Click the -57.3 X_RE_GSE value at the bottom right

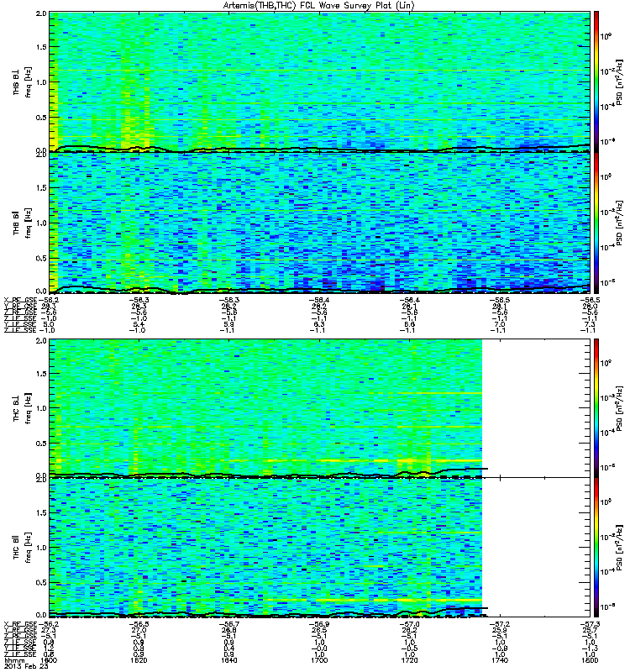(591, 624)
